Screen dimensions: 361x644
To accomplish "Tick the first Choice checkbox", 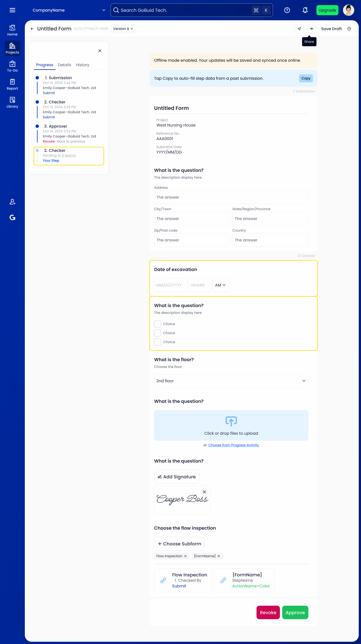I will pyautogui.click(x=158, y=324).
